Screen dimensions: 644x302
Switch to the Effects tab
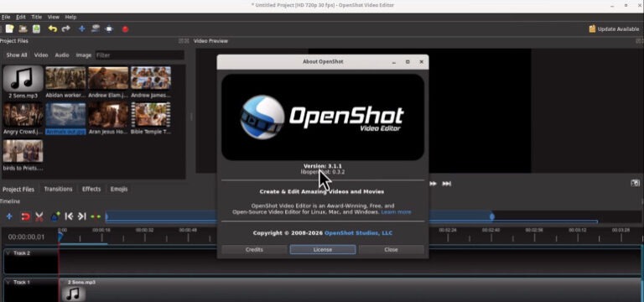91,189
